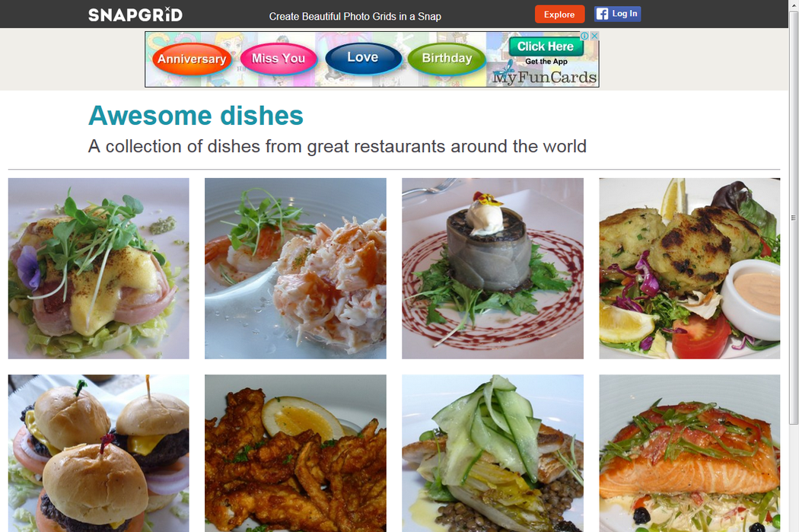Screen dimensions: 799x532
Task: Open the crab cakes with sauce photo
Action: [x=689, y=268]
